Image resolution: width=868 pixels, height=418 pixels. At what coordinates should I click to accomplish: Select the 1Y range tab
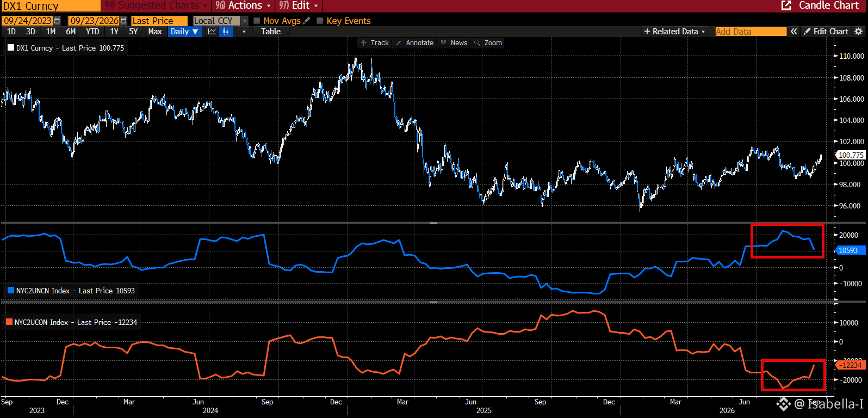tap(114, 32)
